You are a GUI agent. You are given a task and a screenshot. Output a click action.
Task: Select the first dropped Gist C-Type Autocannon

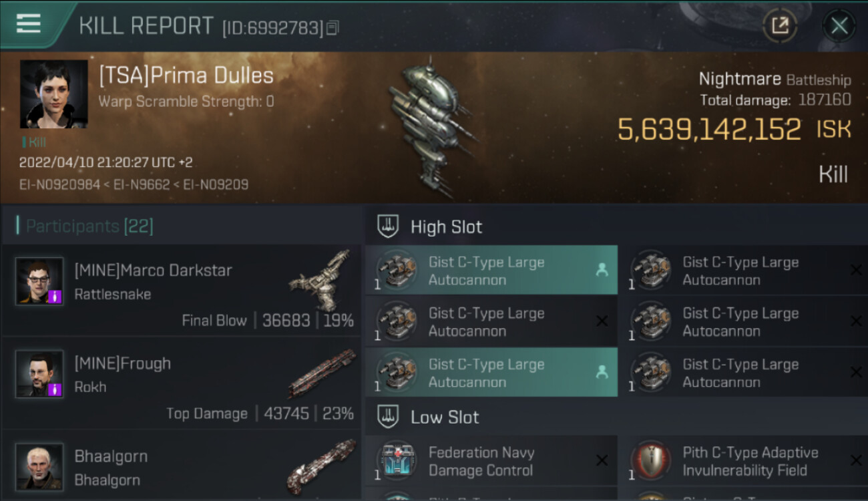point(491,271)
